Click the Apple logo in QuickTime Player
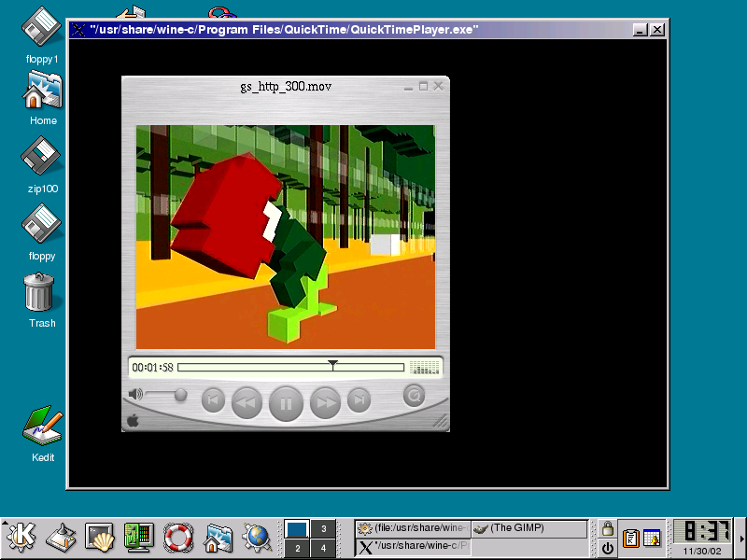747x560 pixels. tap(133, 421)
